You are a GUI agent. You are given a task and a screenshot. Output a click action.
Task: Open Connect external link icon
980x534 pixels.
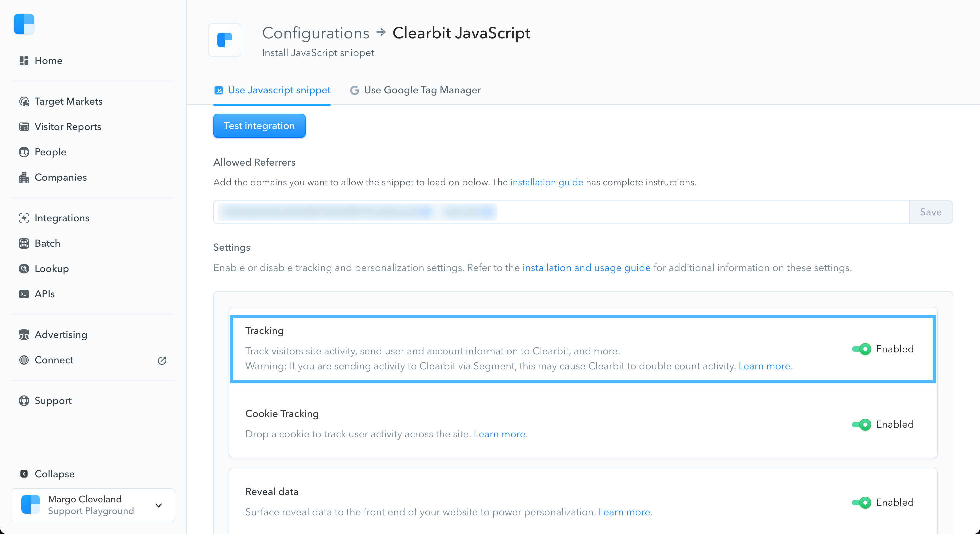pos(162,360)
